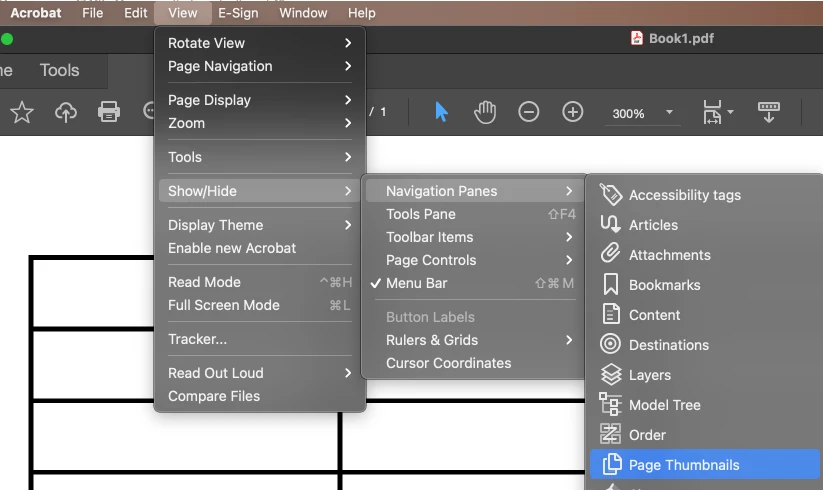823x490 pixels.
Task: Click the zoom in plus icon
Action: pyautogui.click(x=573, y=112)
